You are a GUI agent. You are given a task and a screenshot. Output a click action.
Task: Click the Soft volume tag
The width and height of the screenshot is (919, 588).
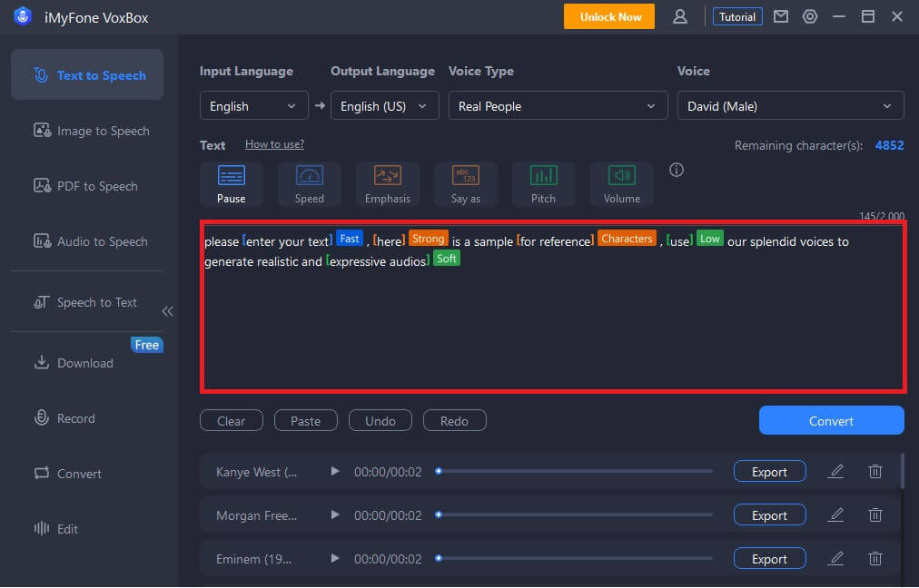pyautogui.click(x=447, y=259)
